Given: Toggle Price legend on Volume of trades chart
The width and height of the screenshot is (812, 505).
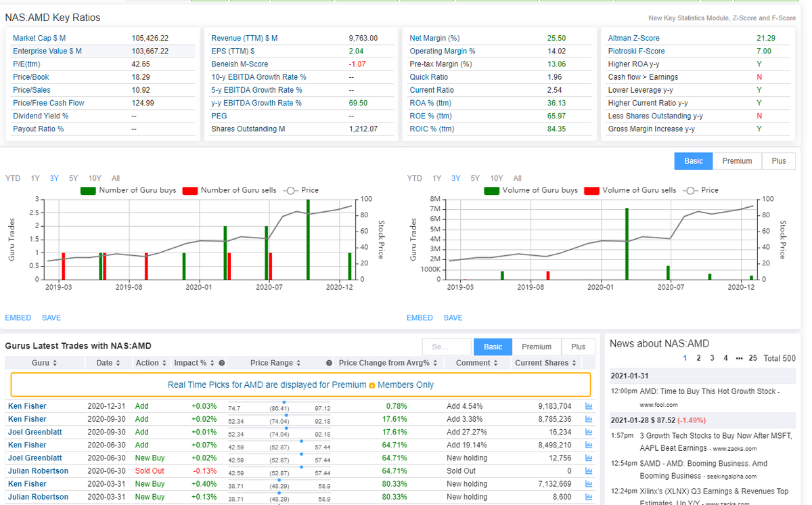Looking at the screenshot, I should pyautogui.click(x=701, y=190).
